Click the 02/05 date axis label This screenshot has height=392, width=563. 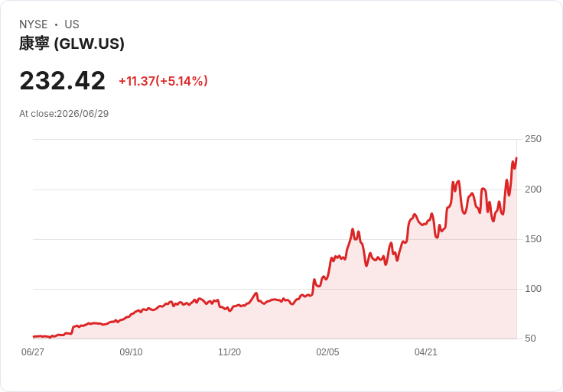click(x=327, y=352)
